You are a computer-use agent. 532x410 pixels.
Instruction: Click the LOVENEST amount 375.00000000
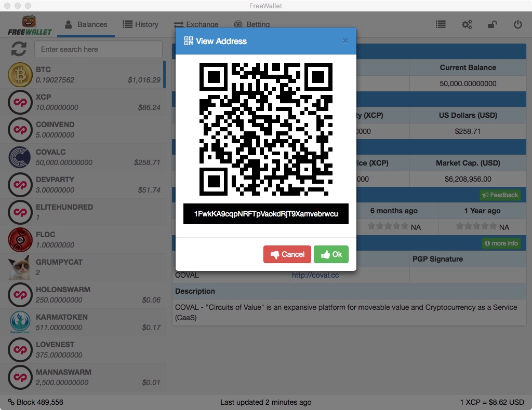[59, 355]
